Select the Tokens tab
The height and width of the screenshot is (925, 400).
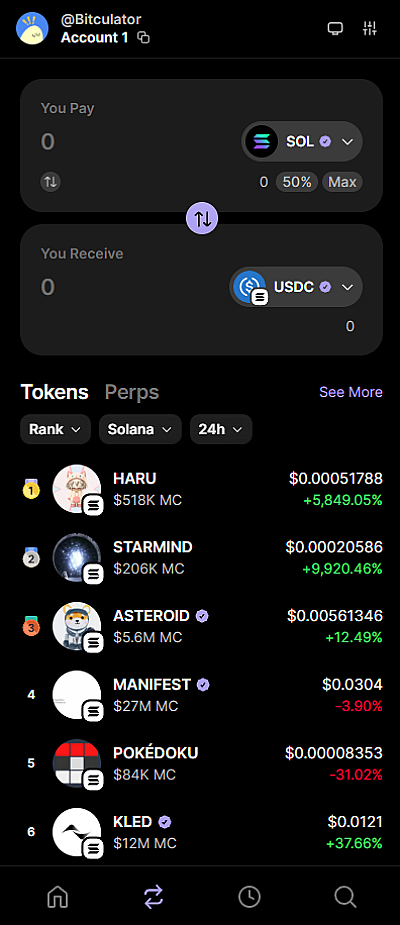[54, 392]
